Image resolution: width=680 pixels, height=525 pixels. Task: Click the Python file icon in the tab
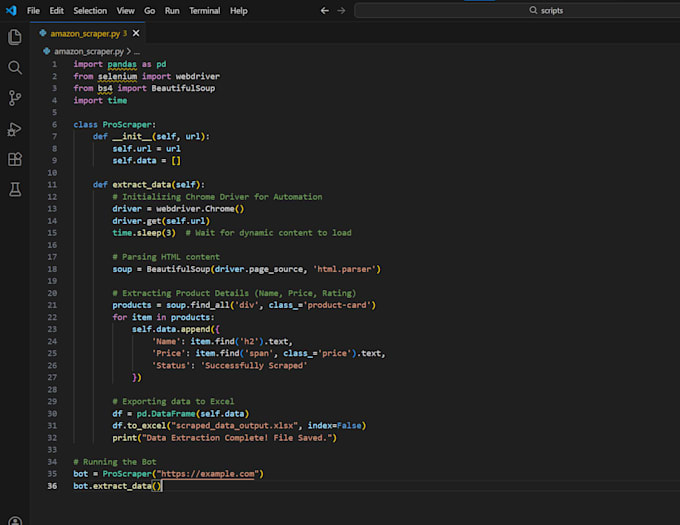coord(43,33)
